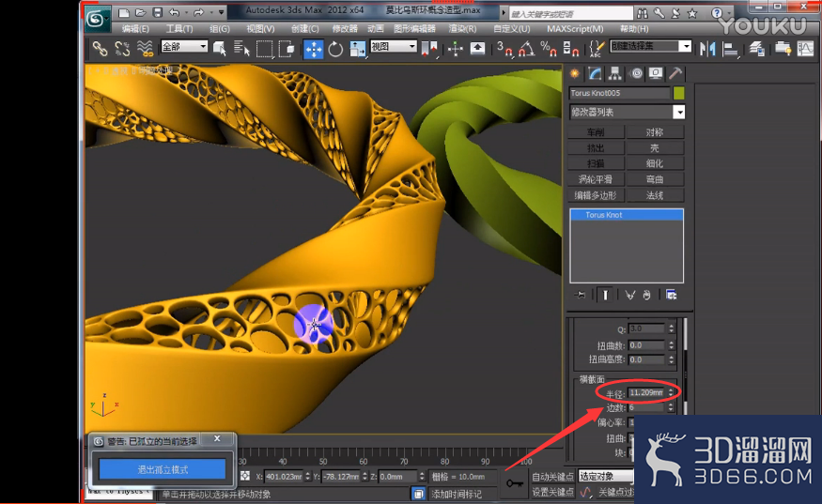Image resolution: width=822 pixels, height=504 pixels.
Task: Toggle Window/Crossing selection mode
Action: [x=287, y=49]
